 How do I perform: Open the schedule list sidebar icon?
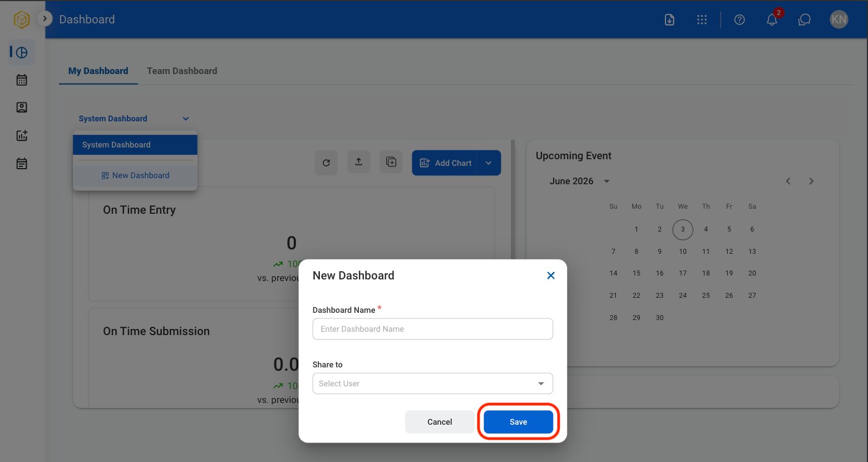pos(22,164)
